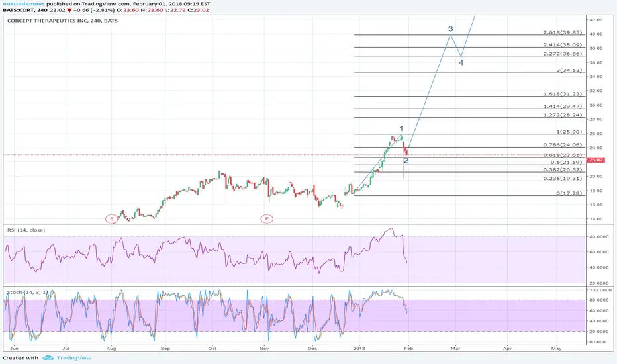
Task: Click the red 23.02 current price tag
Action: 595,160
